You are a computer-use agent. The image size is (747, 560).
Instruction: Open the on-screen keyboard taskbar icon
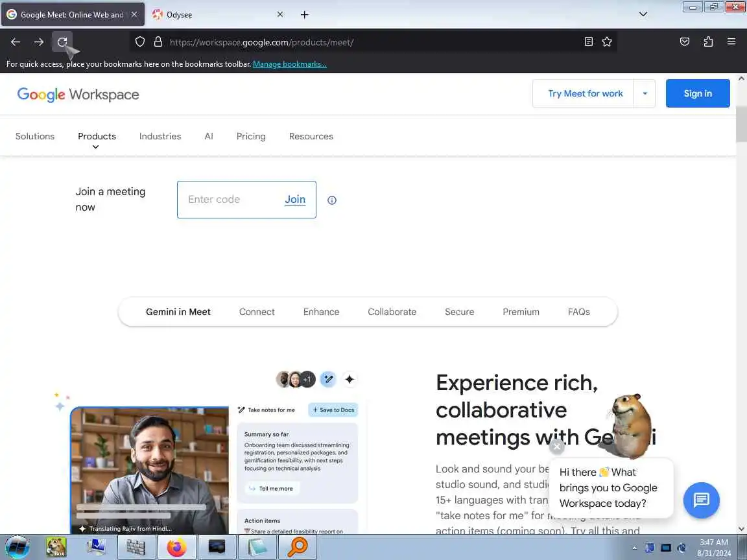[136, 547]
